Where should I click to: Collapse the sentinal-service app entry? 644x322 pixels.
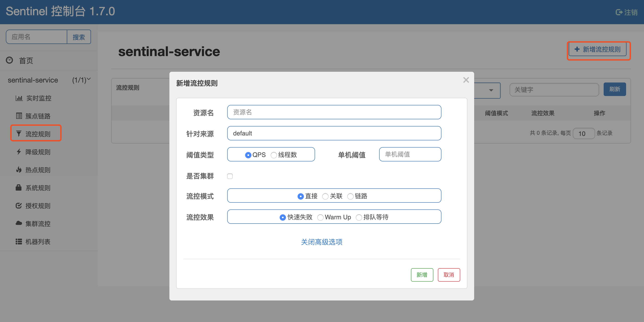pos(89,79)
